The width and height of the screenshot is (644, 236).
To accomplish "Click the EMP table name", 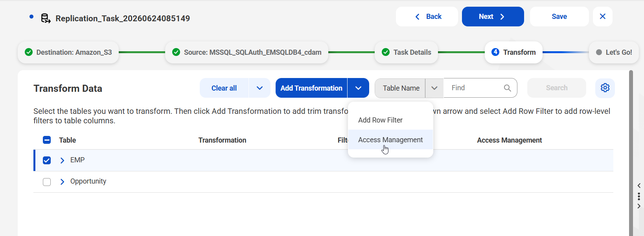I will pos(77,160).
